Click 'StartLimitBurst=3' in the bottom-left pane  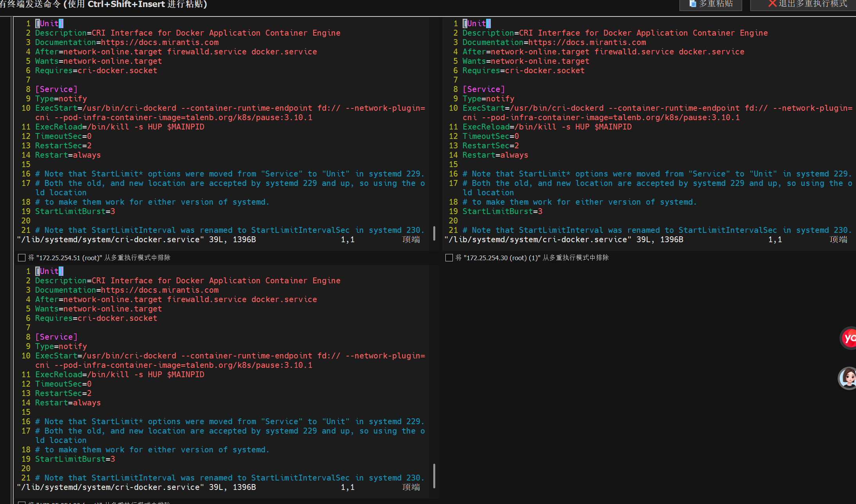click(x=75, y=459)
